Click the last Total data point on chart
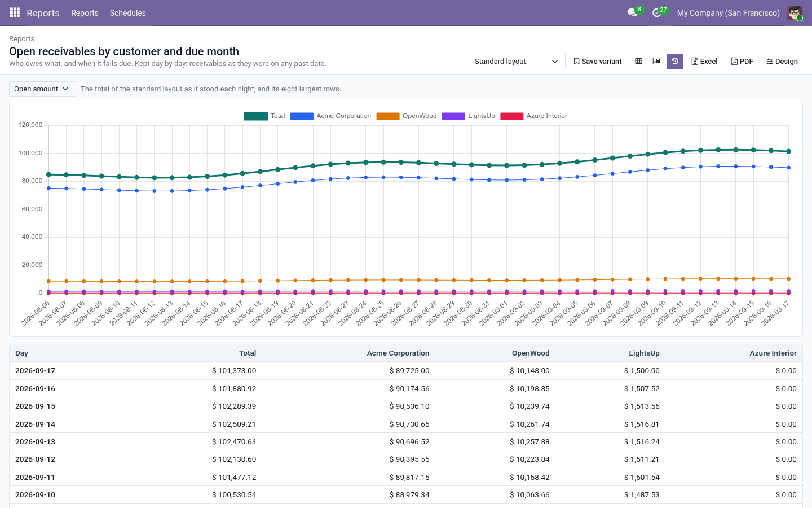Image resolution: width=812 pixels, height=508 pixels. click(x=788, y=151)
